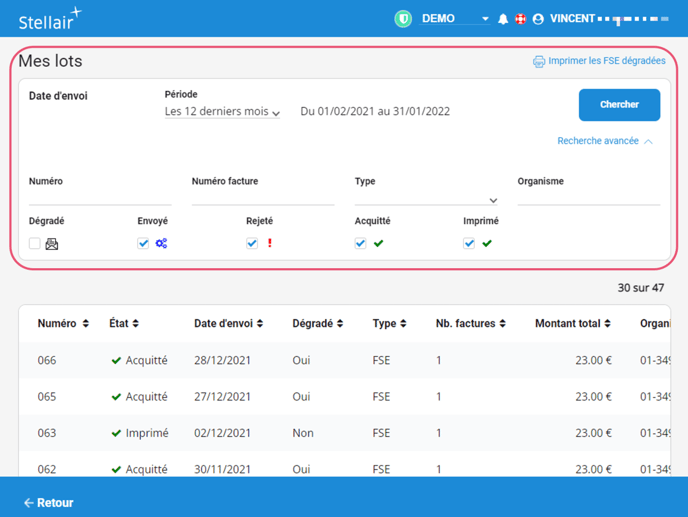Go back with the Retour link

click(48, 503)
